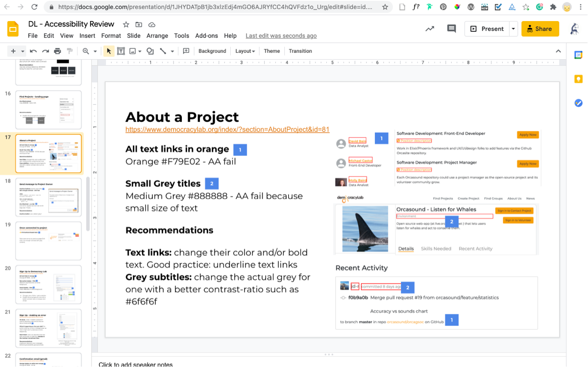Select the Shape tool
Screen dimensions: 588x367
point(150,51)
